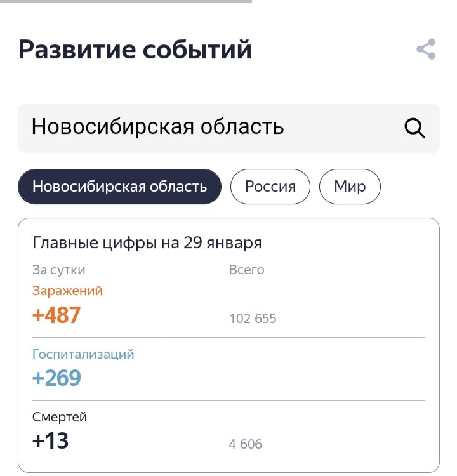The width and height of the screenshot is (457, 476).
Task: Switch to the Мир tab
Action: point(350,187)
